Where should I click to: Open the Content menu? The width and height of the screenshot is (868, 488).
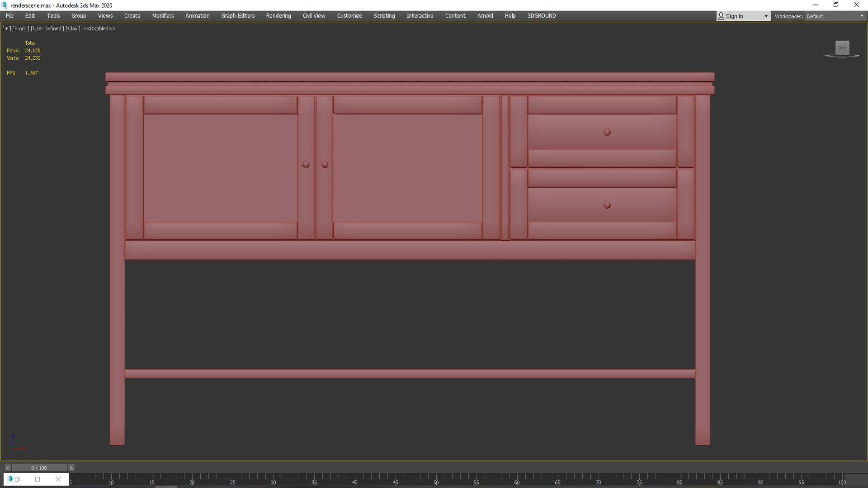tap(455, 16)
